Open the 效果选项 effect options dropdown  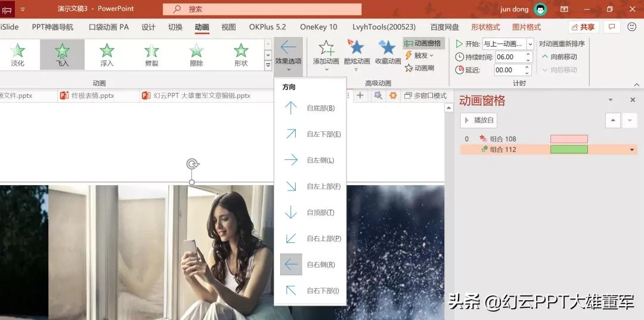[x=289, y=57]
